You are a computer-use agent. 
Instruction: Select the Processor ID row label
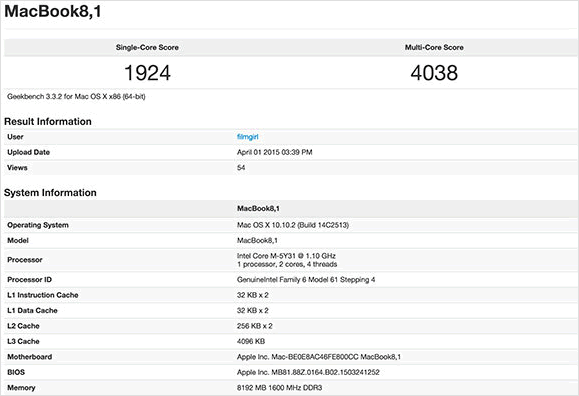tap(29, 280)
